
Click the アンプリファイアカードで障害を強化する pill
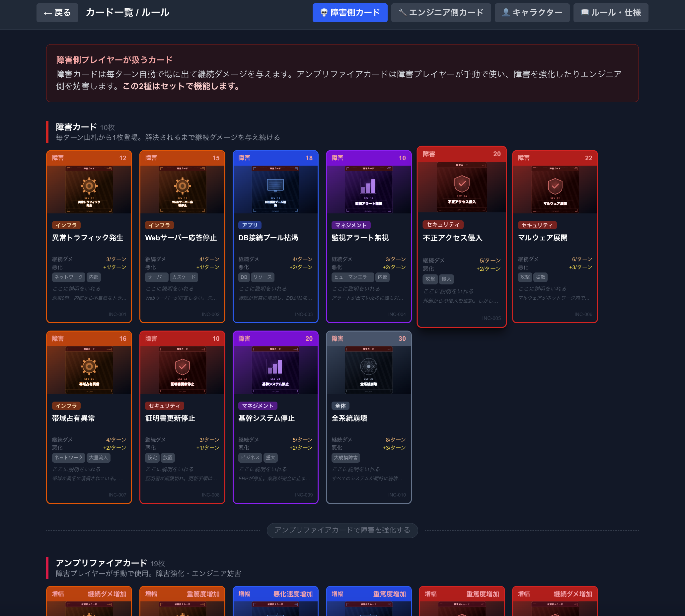tap(342, 530)
